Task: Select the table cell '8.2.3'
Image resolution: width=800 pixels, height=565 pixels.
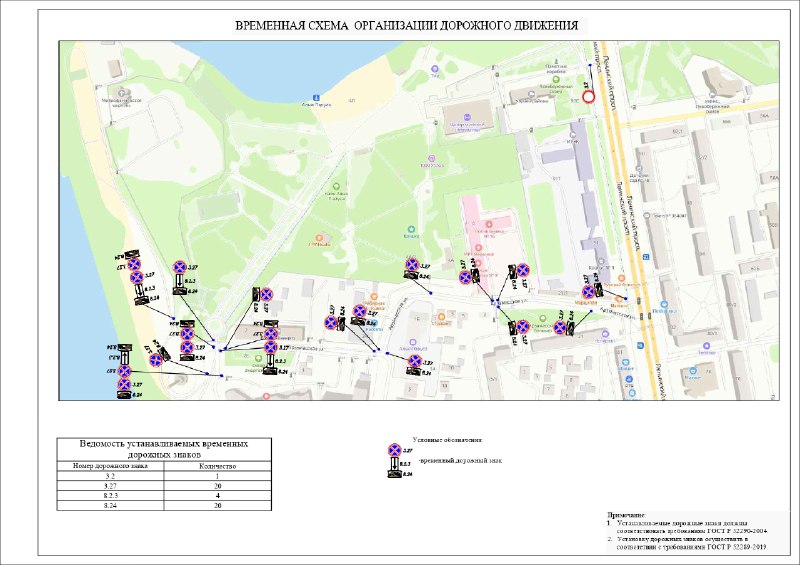Action: 110,497
